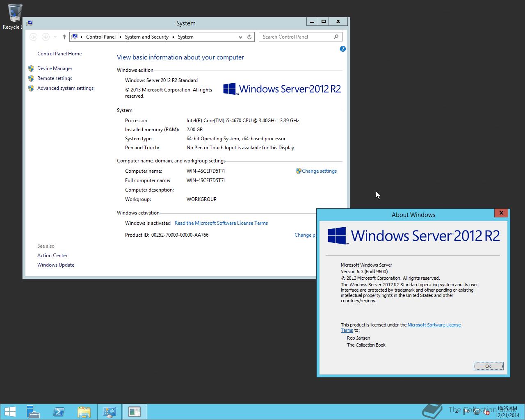Click OK in About Windows dialog
The height and width of the screenshot is (420, 525).
pyautogui.click(x=488, y=366)
